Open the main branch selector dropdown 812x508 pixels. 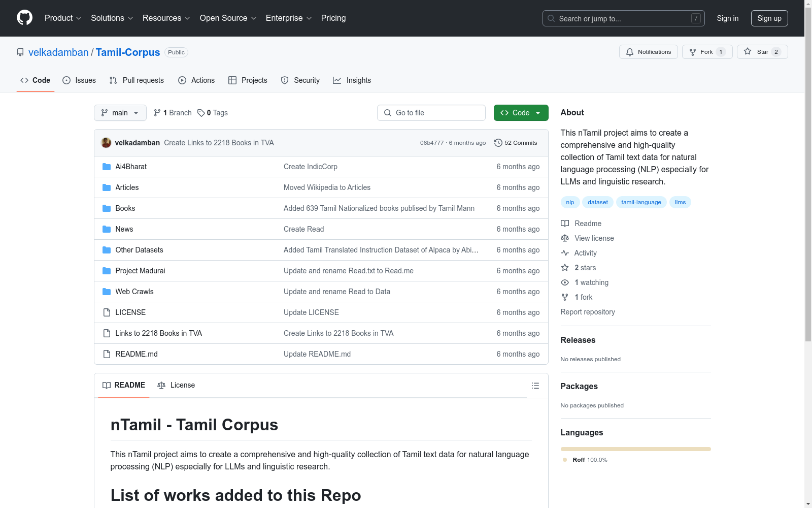click(x=120, y=113)
